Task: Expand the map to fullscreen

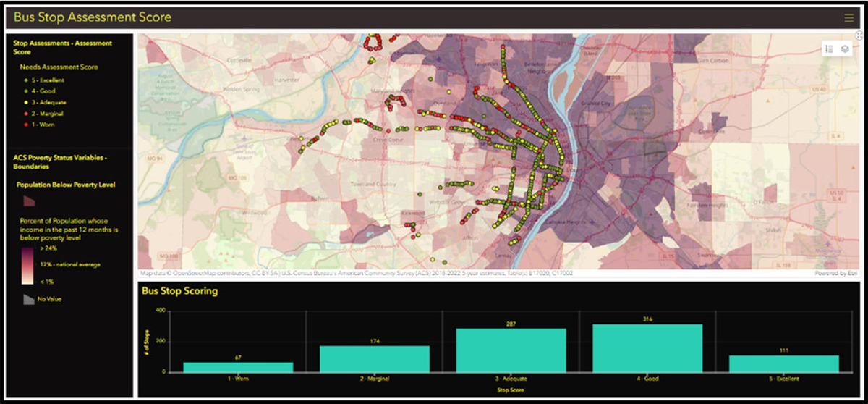Action: tap(859, 35)
